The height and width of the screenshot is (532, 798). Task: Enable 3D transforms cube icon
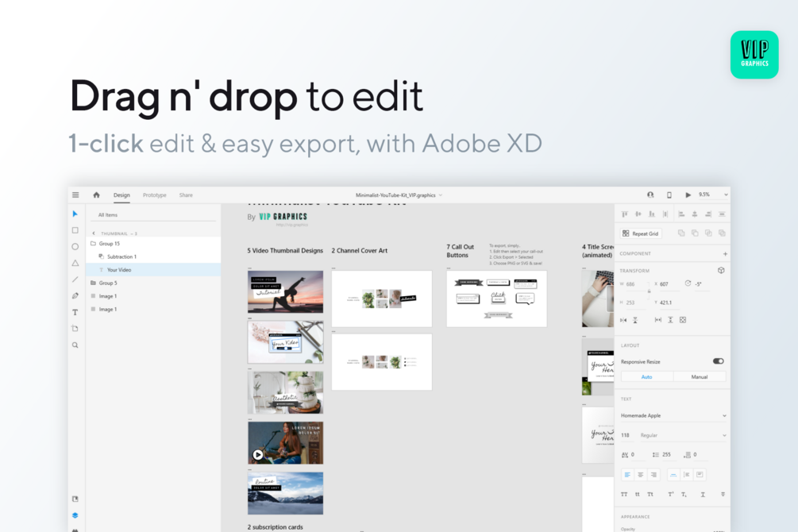[x=721, y=270]
